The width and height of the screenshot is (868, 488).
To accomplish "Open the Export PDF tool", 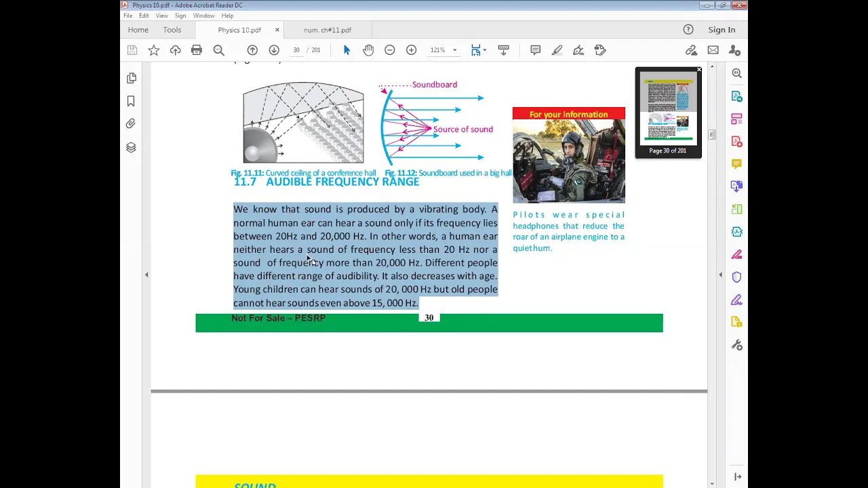I will [737, 96].
